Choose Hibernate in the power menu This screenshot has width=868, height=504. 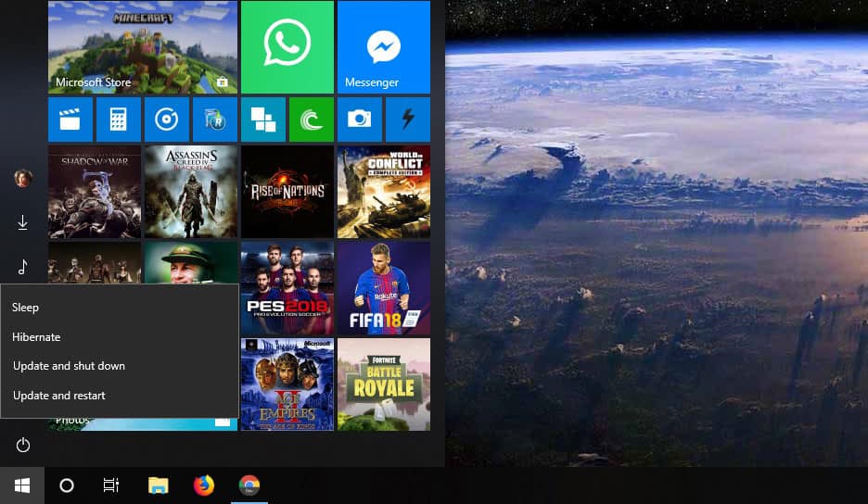[x=120, y=337]
